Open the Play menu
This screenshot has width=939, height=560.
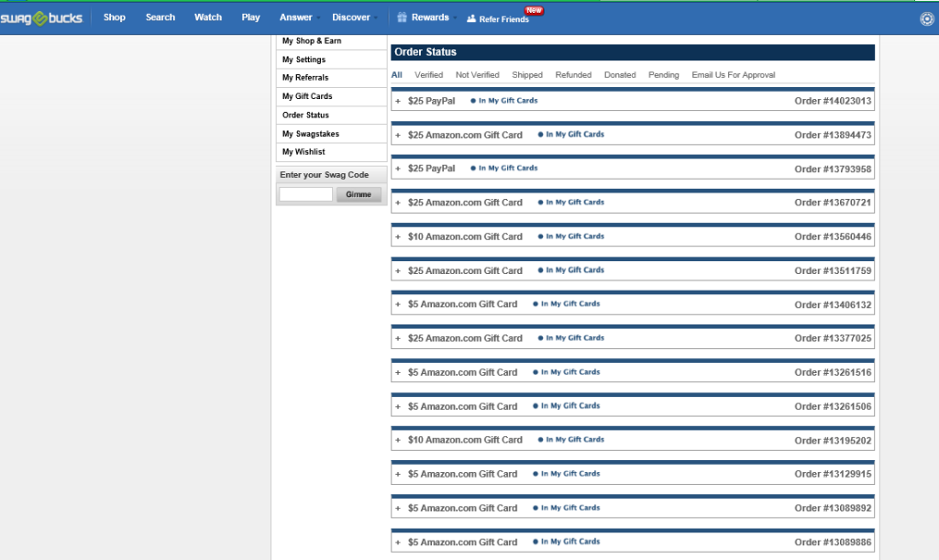[251, 17]
